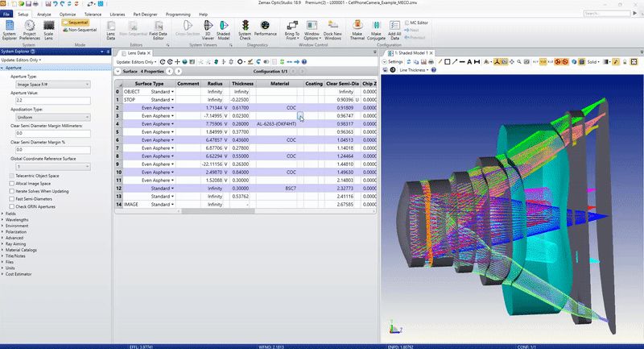Select the arrow annotation tool in Shaded Model
The height and width of the screenshot is (349, 644).
pos(455,62)
